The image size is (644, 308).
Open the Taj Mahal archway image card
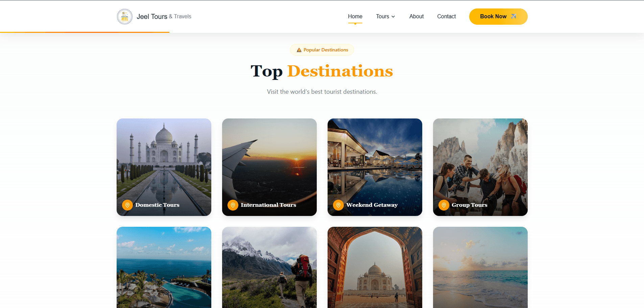coord(375,267)
